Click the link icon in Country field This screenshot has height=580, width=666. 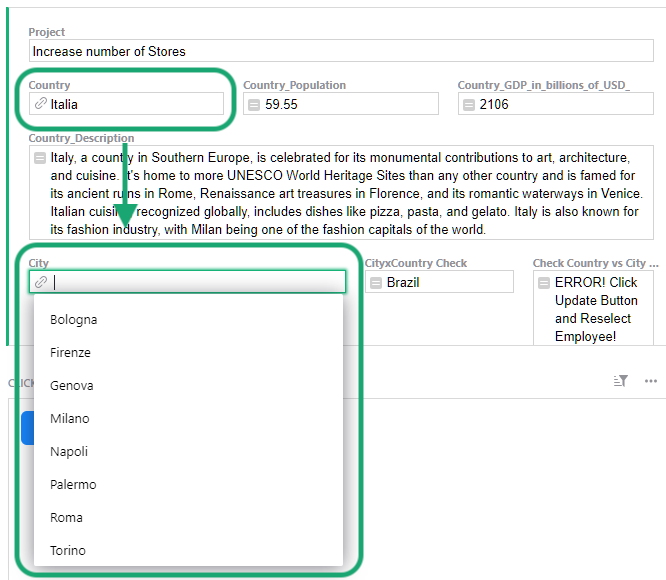(41, 104)
